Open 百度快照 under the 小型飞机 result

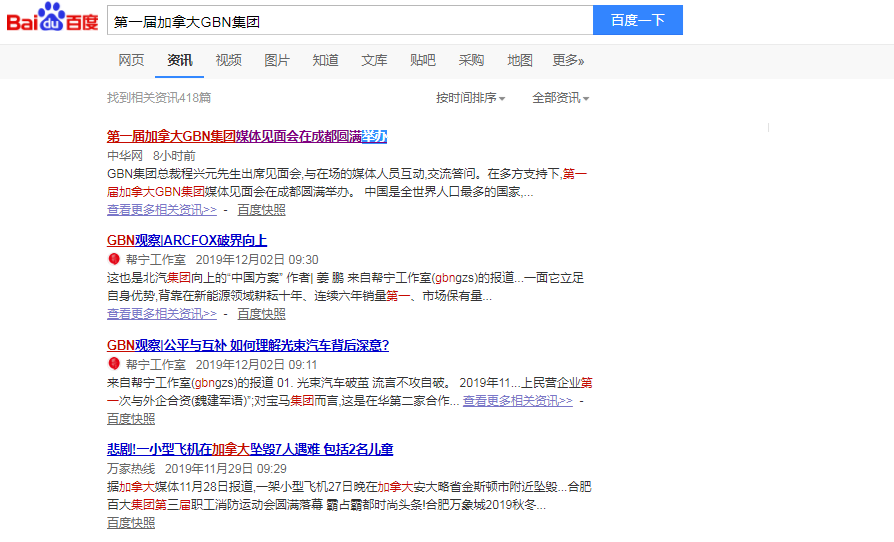tap(131, 522)
